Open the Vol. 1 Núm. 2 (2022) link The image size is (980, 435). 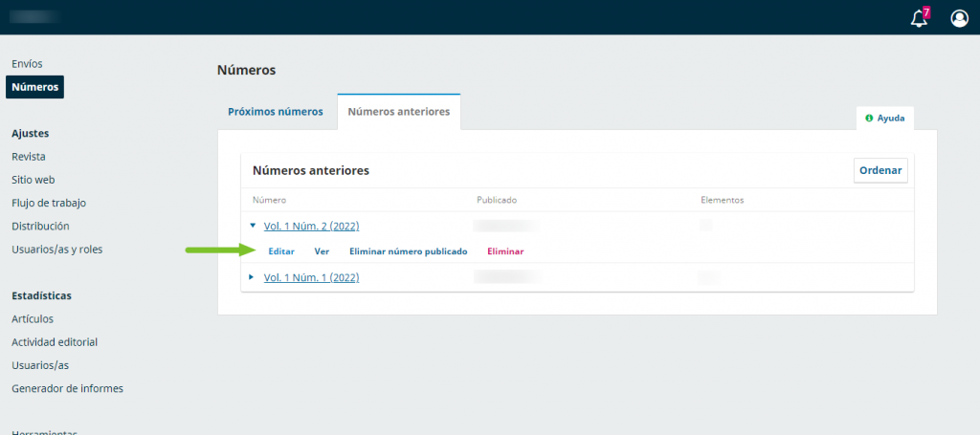[311, 226]
